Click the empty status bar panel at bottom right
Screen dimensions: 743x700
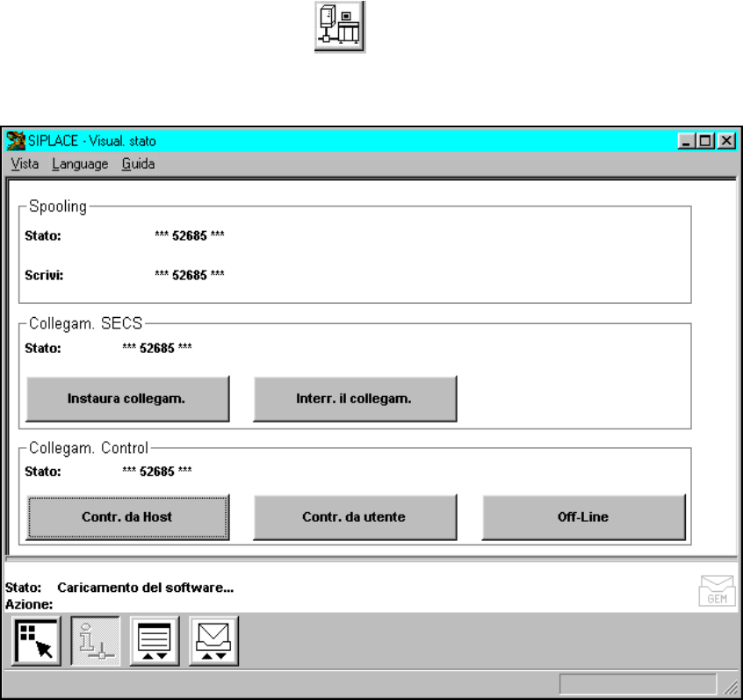click(638, 684)
